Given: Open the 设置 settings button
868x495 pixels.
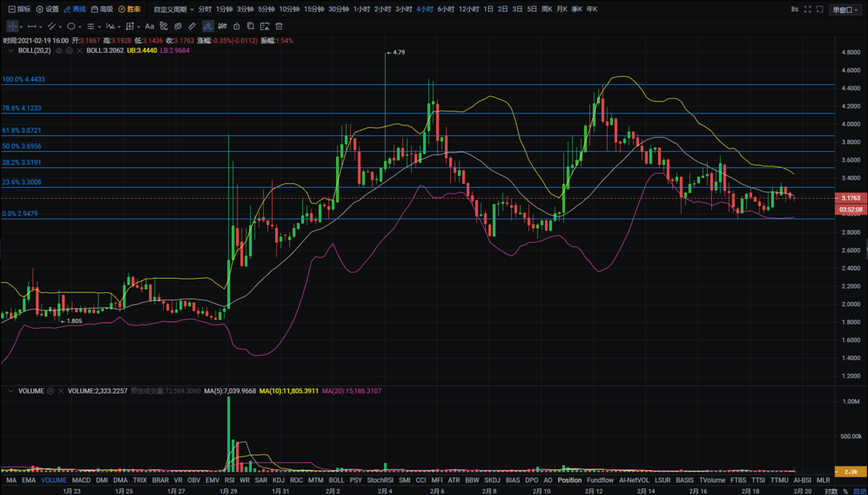Looking at the screenshot, I should click(48, 9).
